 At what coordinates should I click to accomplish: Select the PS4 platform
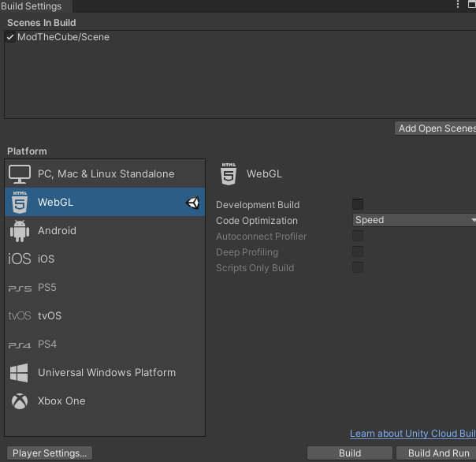coord(105,345)
